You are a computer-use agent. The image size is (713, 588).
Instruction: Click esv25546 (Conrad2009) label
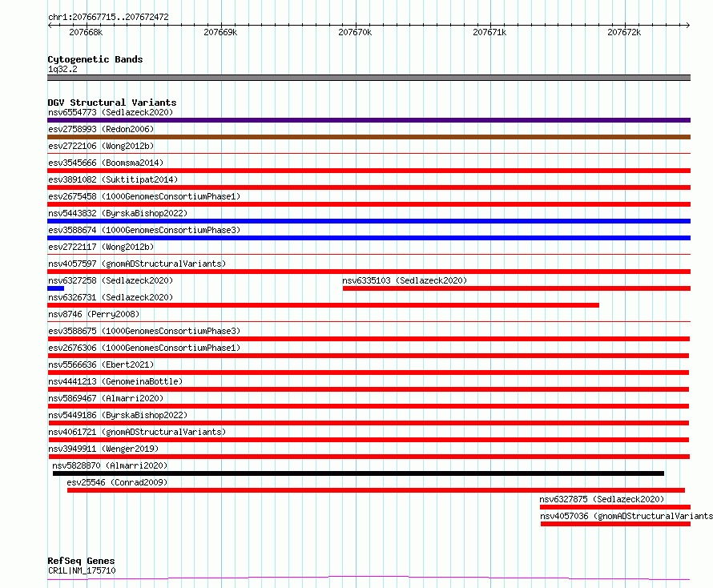click(117, 482)
